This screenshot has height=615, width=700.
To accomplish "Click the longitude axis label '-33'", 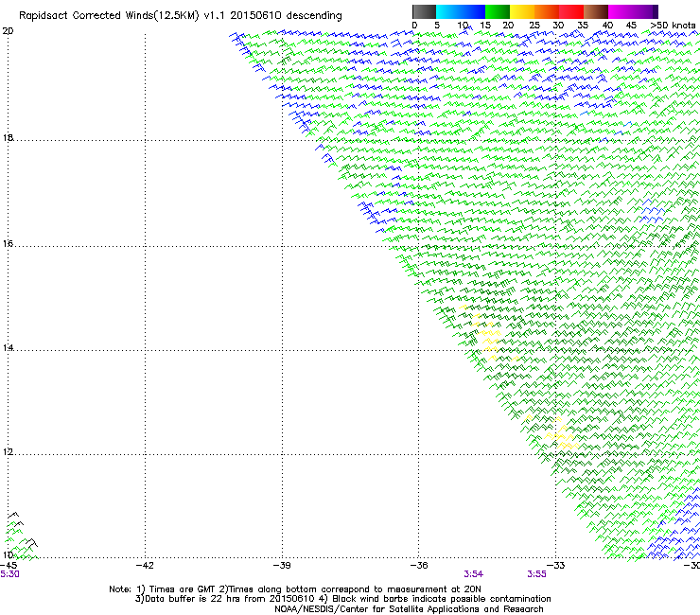I will coord(556,566).
